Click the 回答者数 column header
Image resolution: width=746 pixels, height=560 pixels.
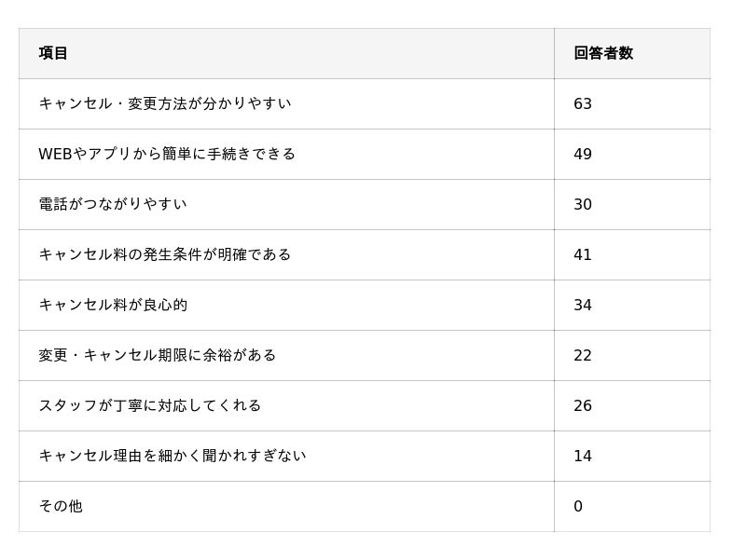pos(603,53)
